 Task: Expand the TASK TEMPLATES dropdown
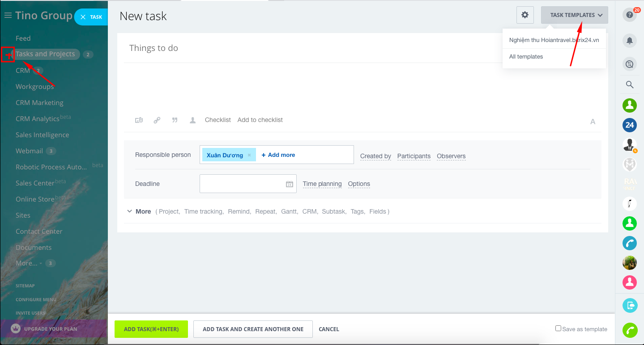coord(574,15)
